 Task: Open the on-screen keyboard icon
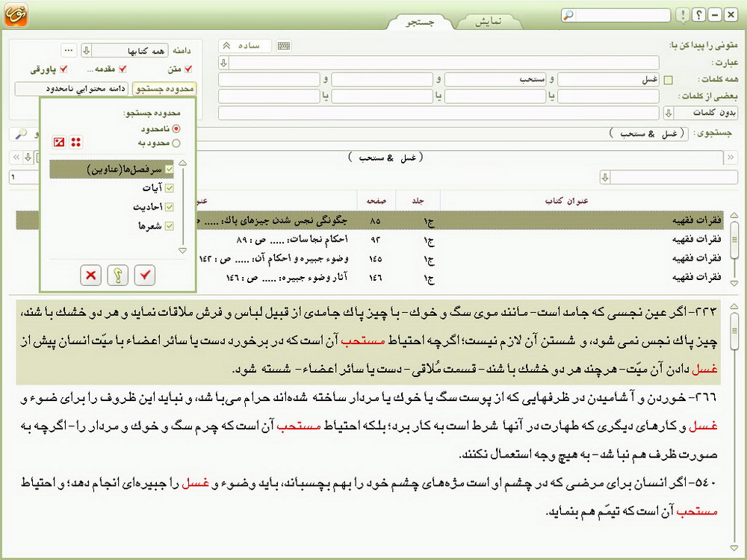pos(284,46)
